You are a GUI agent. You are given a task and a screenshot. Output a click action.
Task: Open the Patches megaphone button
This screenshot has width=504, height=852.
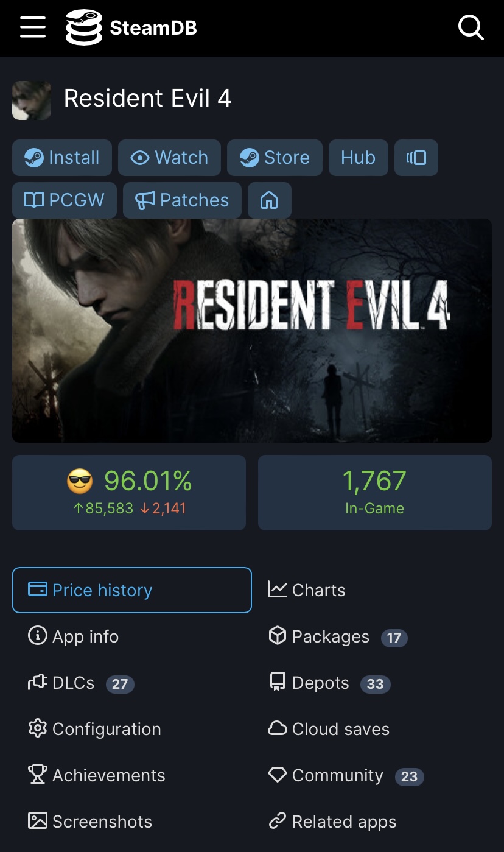tap(182, 200)
